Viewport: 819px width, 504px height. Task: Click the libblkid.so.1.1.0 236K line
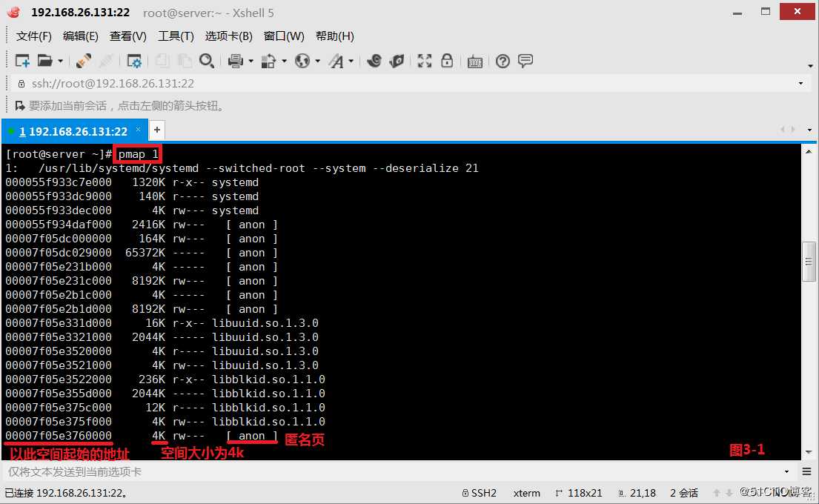pos(165,379)
